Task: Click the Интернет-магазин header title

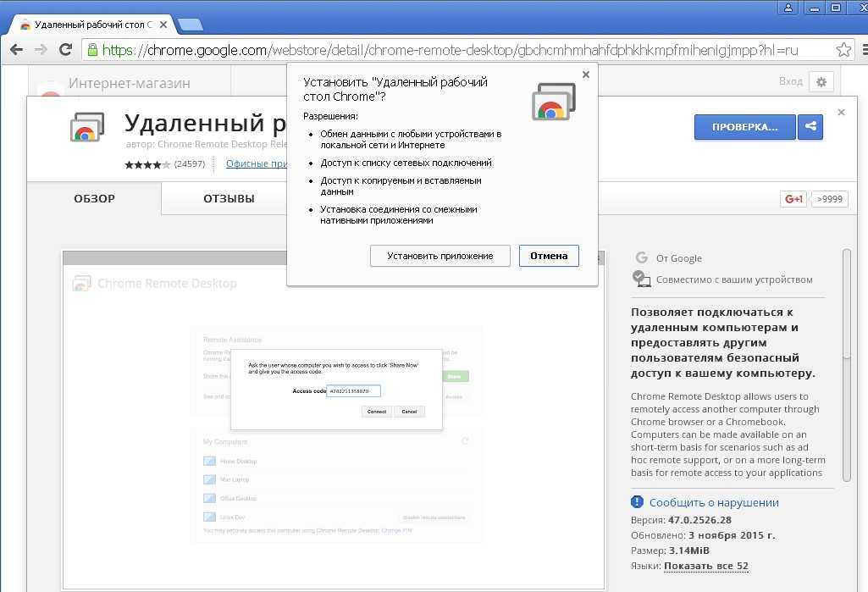Action: 129,83
